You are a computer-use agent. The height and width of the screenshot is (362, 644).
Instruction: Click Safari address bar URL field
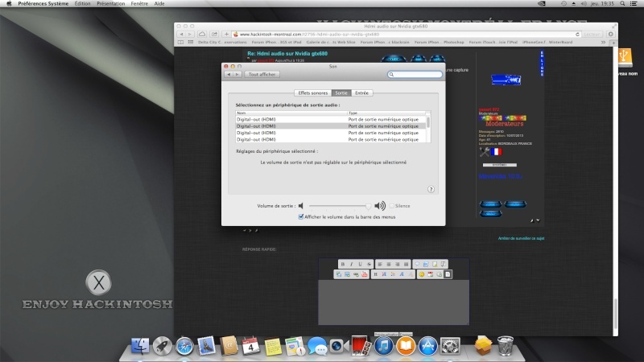[407, 34]
